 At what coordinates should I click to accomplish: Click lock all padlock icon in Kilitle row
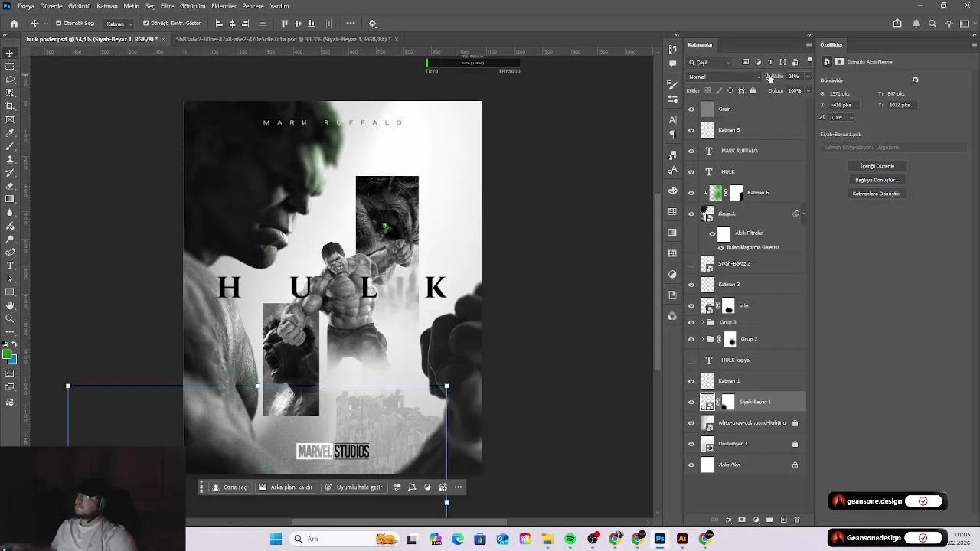(753, 90)
